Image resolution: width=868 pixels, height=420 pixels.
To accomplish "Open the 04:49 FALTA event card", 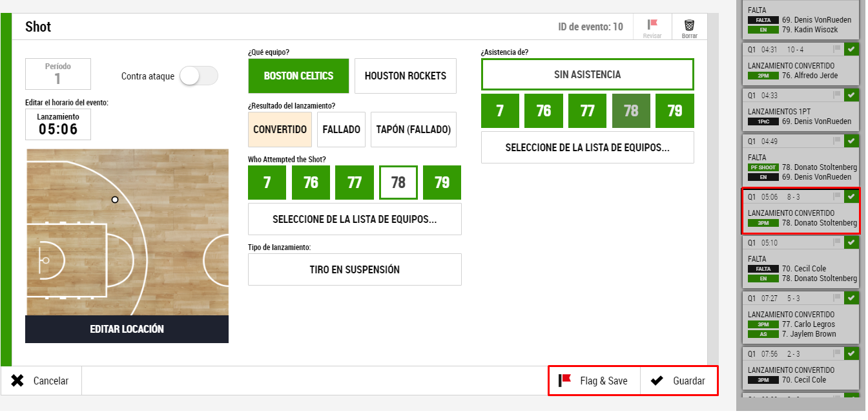I will point(800,160).
